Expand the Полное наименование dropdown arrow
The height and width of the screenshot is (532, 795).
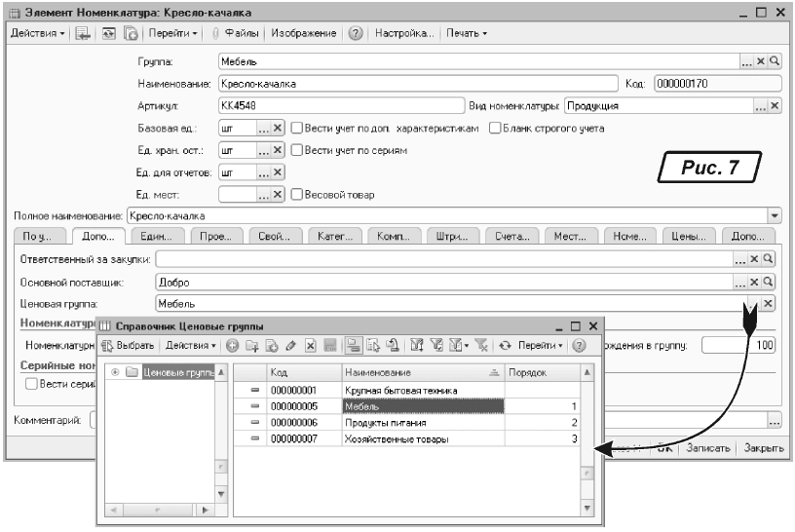tap(776, 215)
